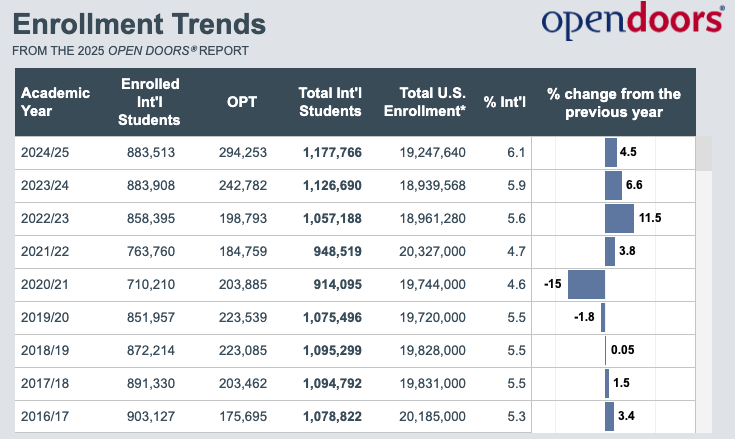Click the Enrollment Trends title
Image resolution: width=735 pixels, height=439 pixels.
(139, 24)
